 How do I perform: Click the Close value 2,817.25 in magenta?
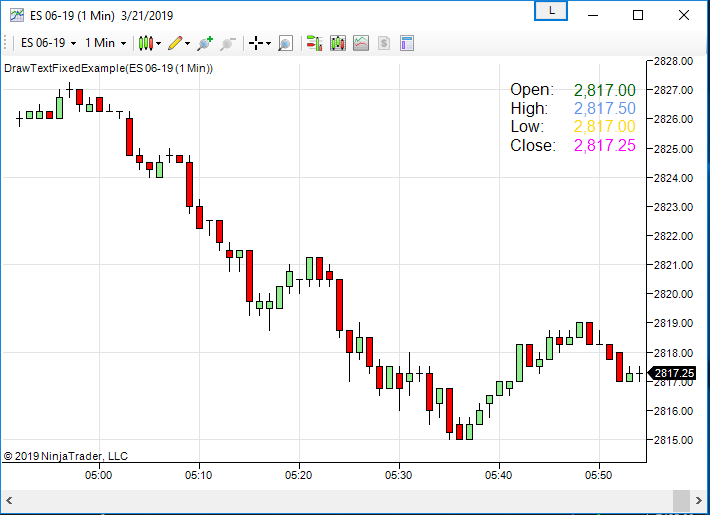click(x=604, y=145)
